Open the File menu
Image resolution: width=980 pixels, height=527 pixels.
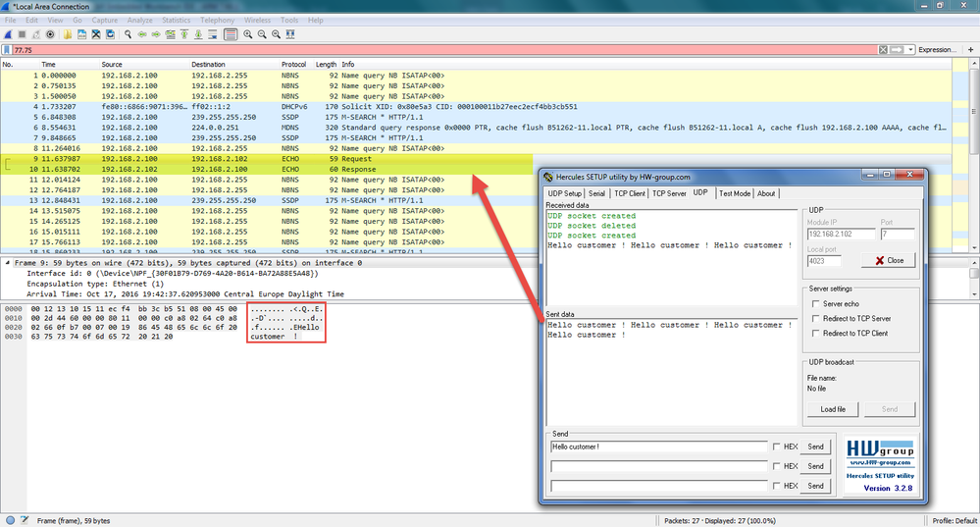[x=11, y=20]
